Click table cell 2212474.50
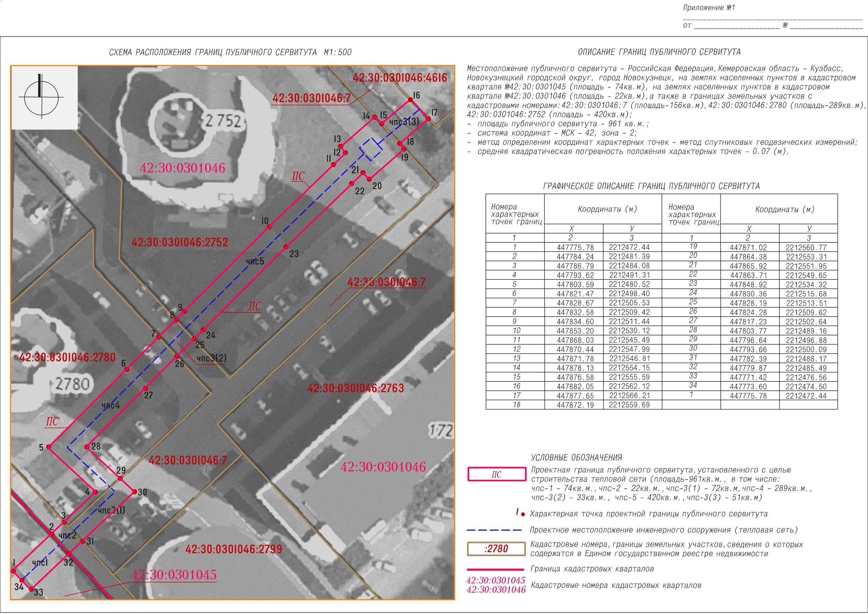The image size is (868, 614). tap(806, 386)
